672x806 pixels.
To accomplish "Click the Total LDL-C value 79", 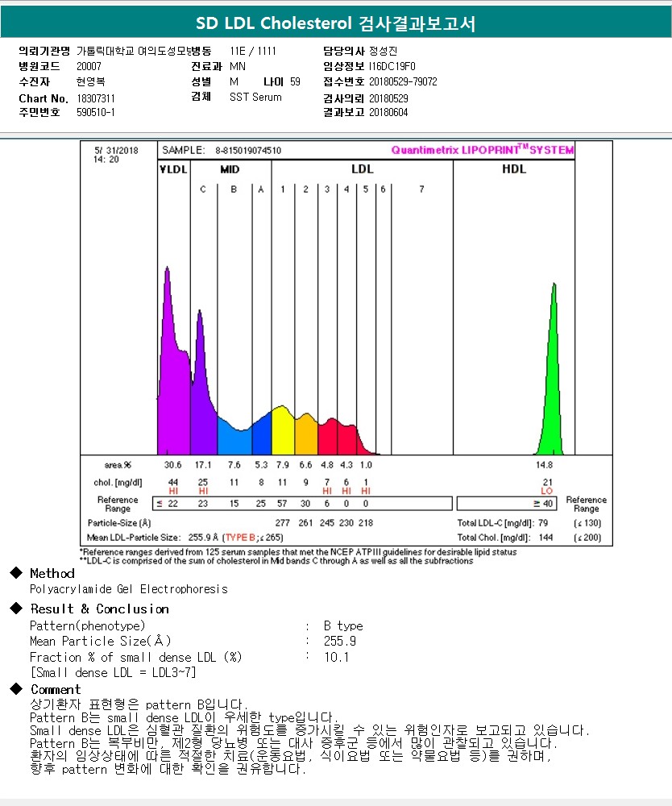I will (543, 523).
